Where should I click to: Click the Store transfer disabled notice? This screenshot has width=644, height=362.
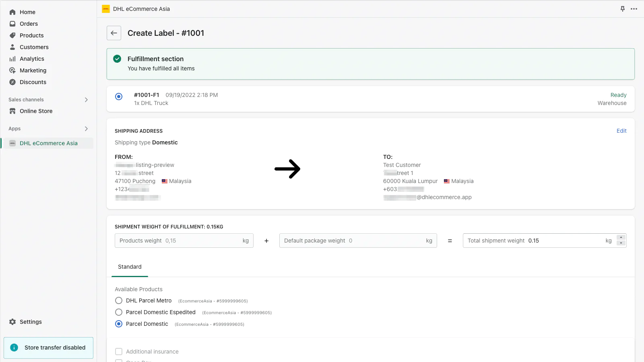click(x=49, y=348)
